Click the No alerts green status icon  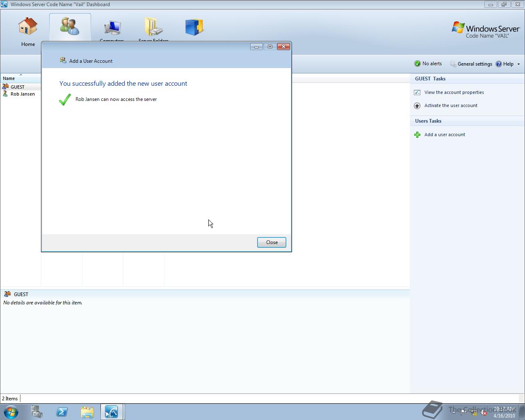pyautogui.click(x=418, y=64)
